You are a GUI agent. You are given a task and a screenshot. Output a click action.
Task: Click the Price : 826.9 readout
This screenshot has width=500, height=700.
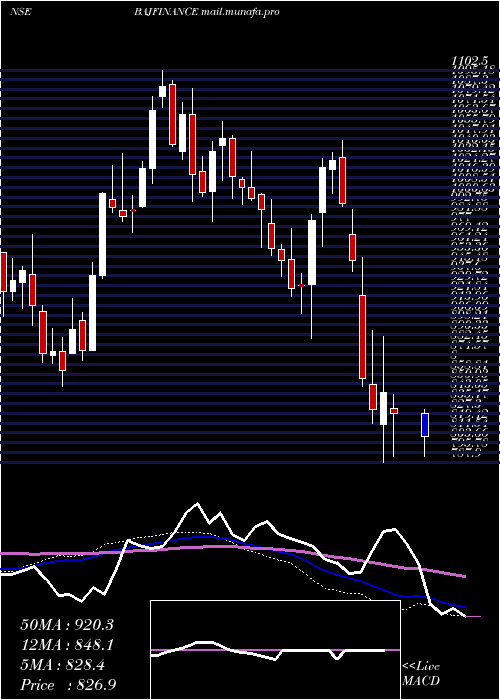tap(68, 685)
